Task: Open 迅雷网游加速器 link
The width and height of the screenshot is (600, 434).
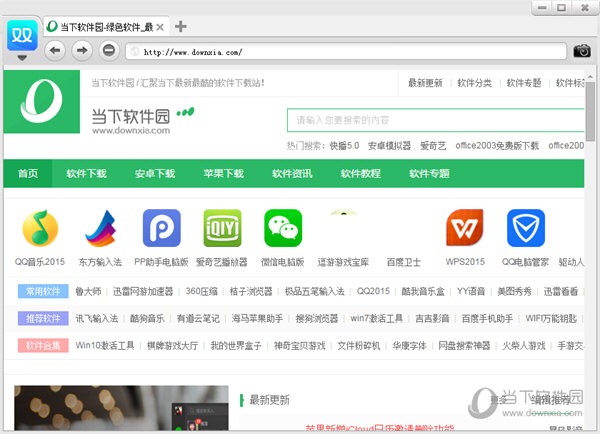Action: pos(143,292)
